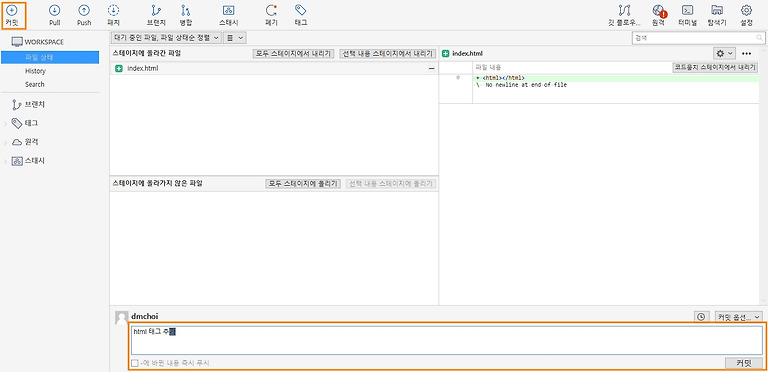The image size is (768, 372).
Task: Click the green added-file icon in the diff header
Action: pos(446,53)
